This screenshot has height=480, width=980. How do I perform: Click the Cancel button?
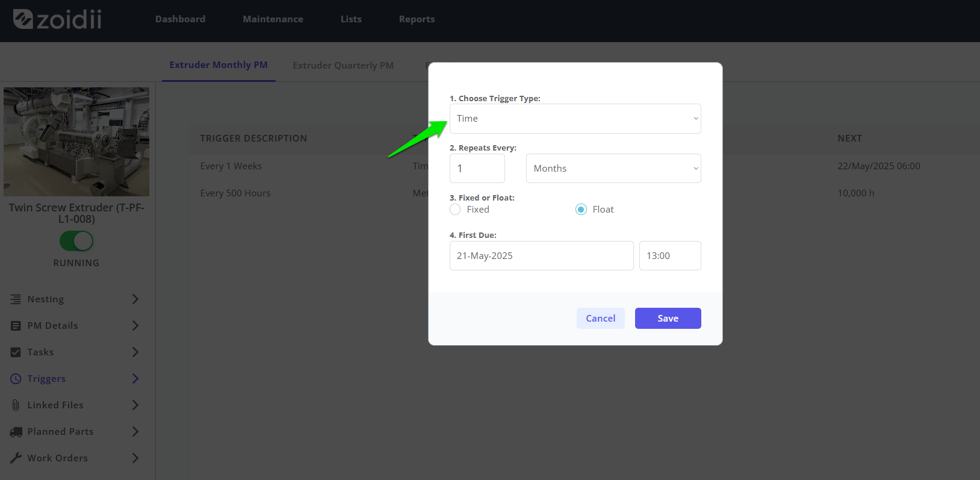(x=601, y=319)
